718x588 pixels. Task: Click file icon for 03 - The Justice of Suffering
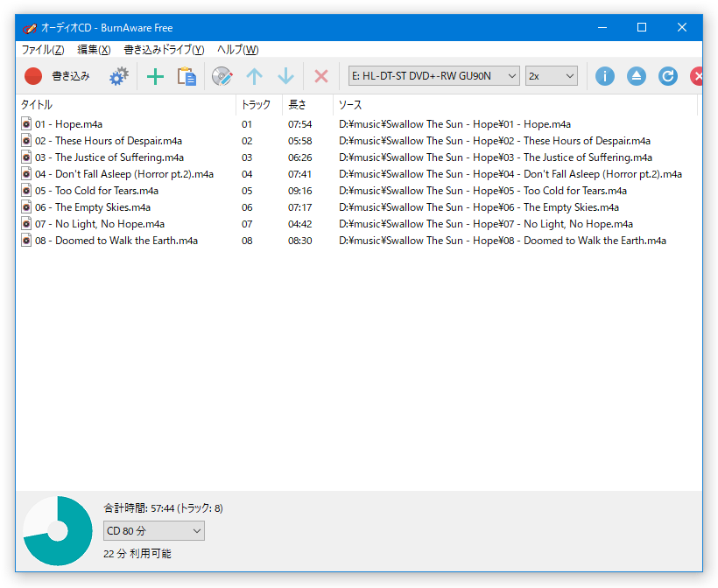tap(26, 157)
